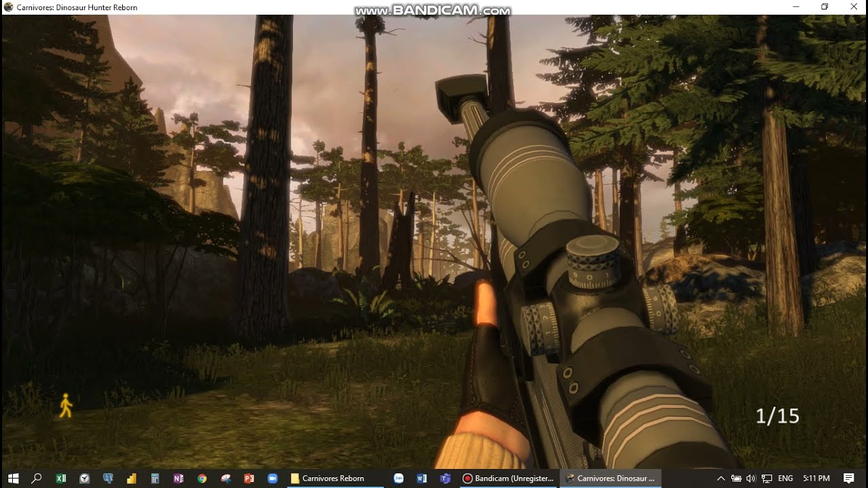Launch OneNote from the taskbar

pyautogui.click(x=178, y=478)
